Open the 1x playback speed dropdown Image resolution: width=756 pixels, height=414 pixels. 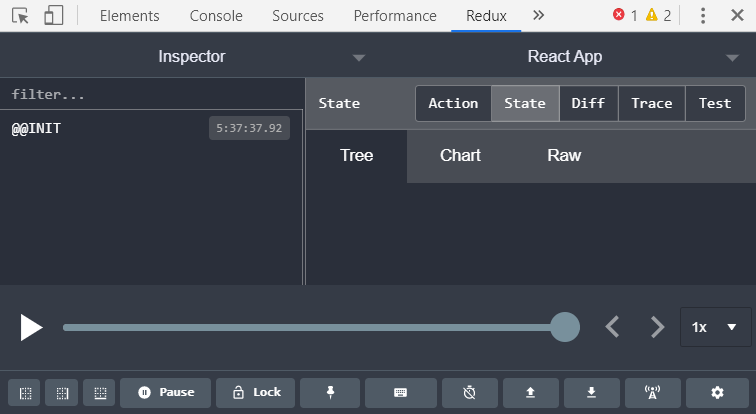pos(716,327)
